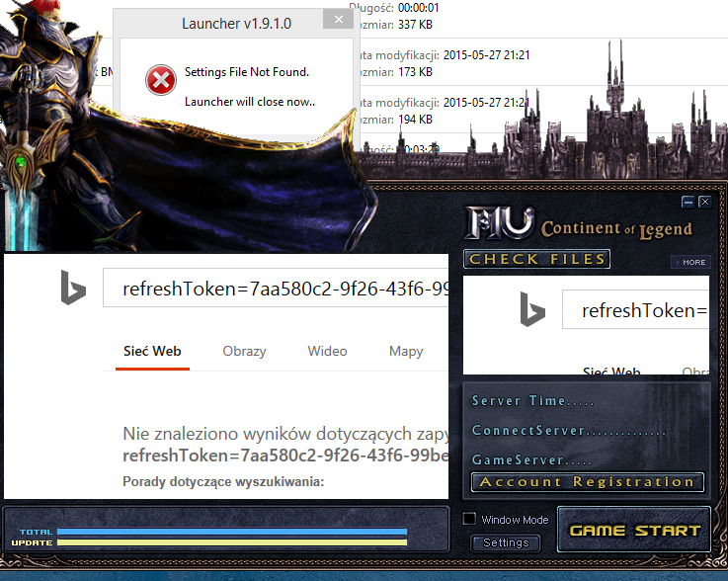Enable the Window Mode checkbox

click(x=469, y=519)
